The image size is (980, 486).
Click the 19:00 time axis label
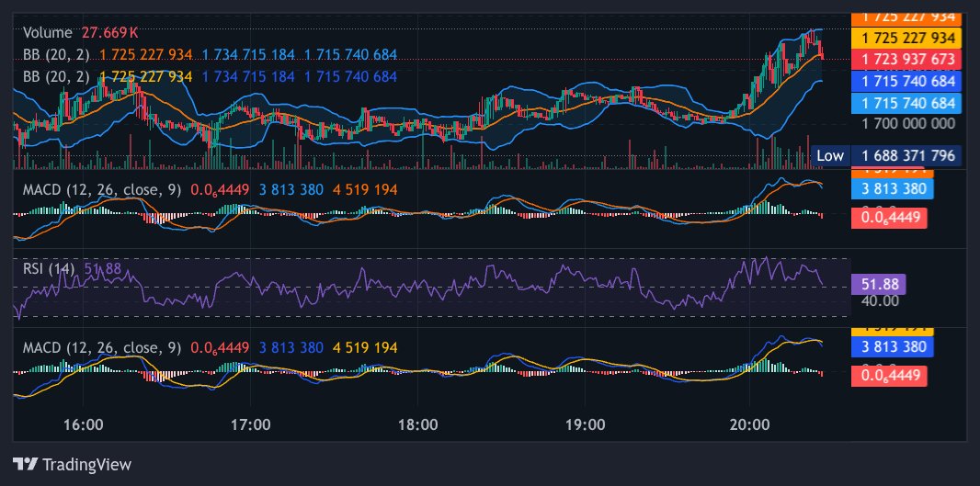click(586, 424)
